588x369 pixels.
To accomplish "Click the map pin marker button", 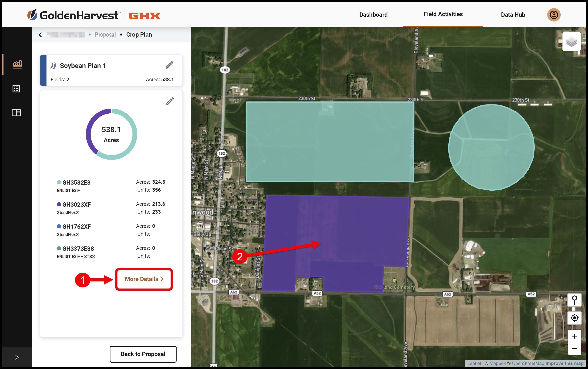I will point(574,300).
